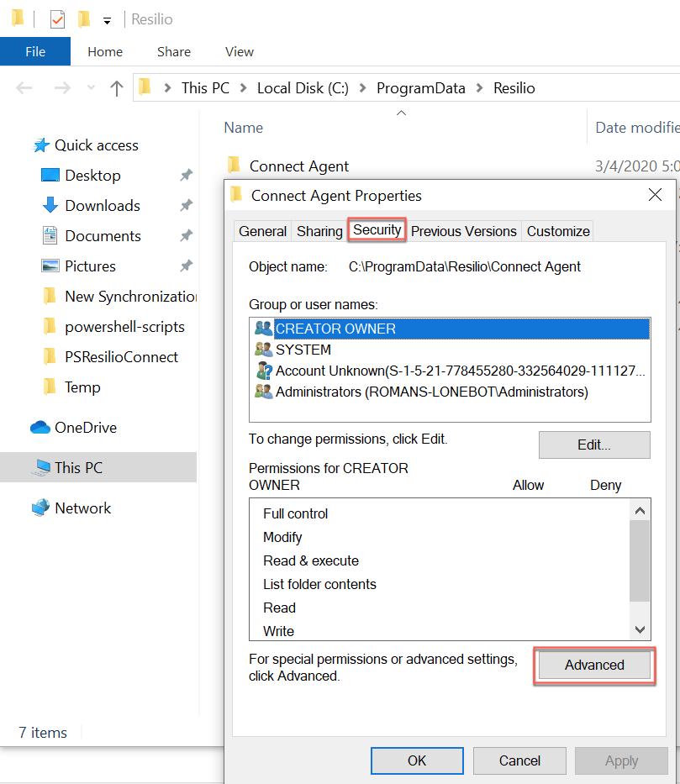
Task: Select the OneDrive cloud icon
Action: tap(40, 428)
